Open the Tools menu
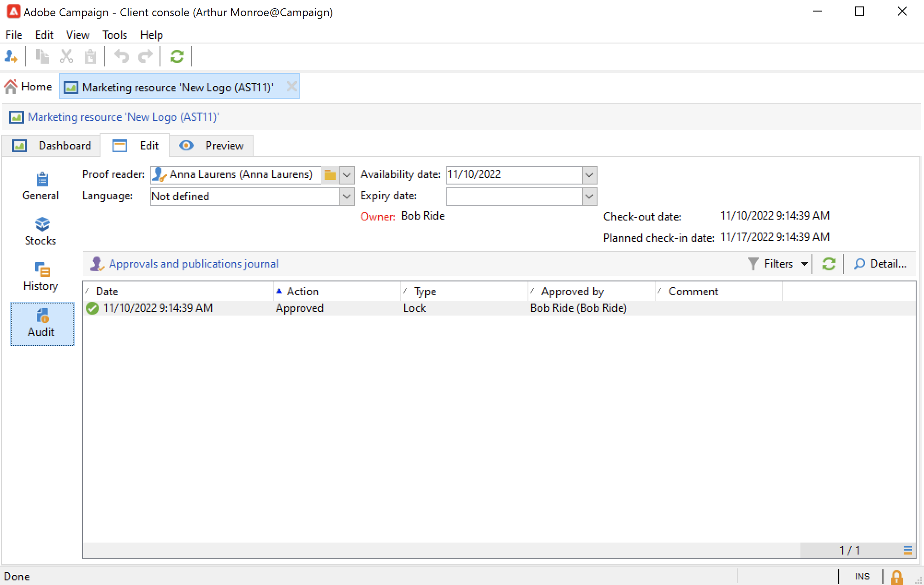The height and width of the screenshot is (585, 924). click(114, 35)
